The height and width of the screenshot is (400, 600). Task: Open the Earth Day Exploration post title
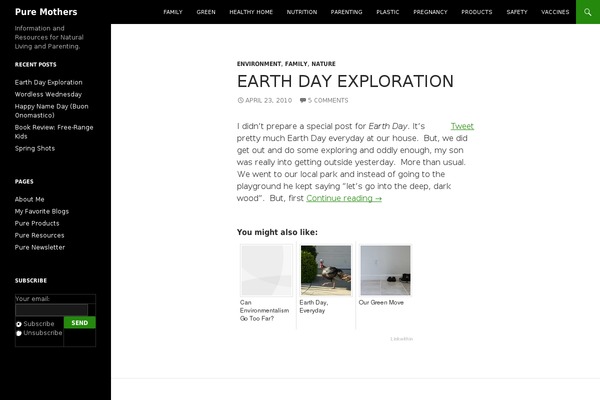click(x=345, y=81)
